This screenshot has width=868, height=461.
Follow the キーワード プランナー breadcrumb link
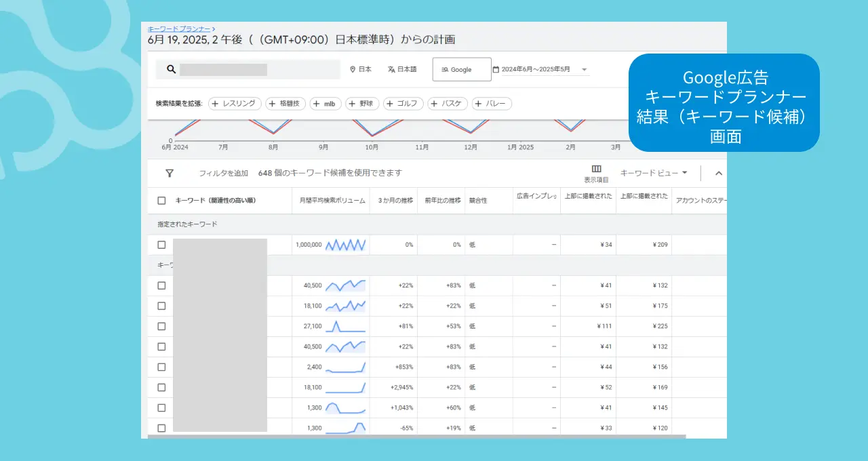179,29
